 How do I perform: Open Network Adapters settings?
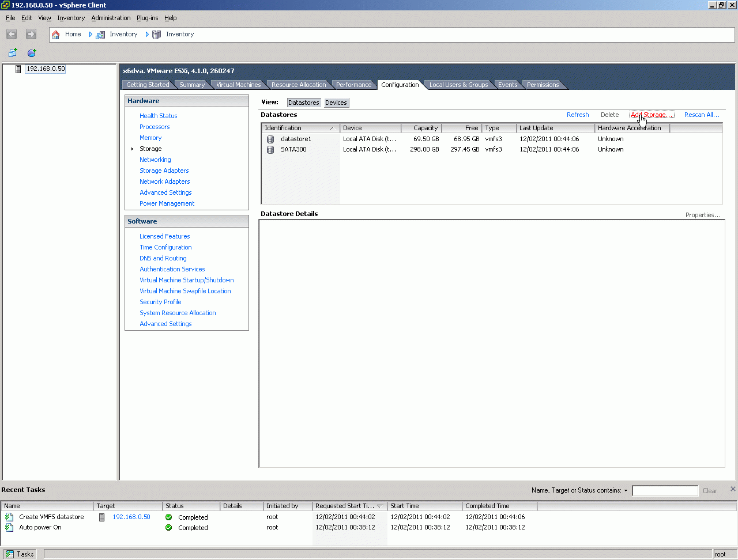165,181
